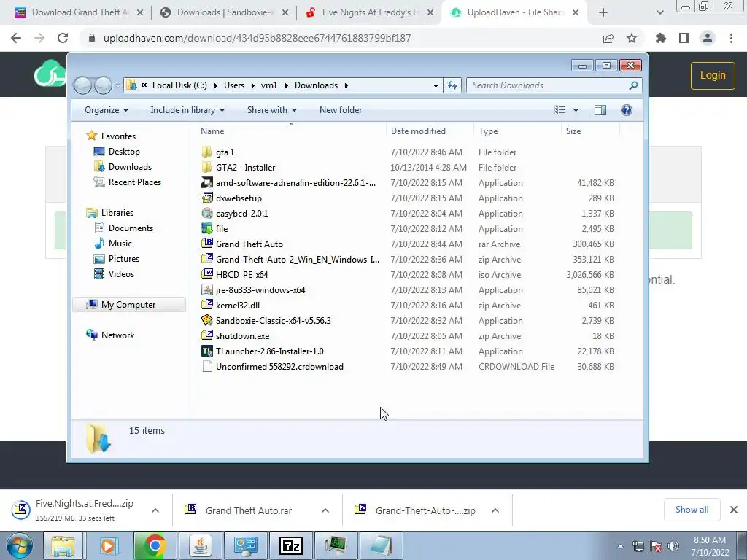This screenshot has height=560, width=747.
Task: Switch to Downloads | Sandboxie tab
Action: point(224,12)
